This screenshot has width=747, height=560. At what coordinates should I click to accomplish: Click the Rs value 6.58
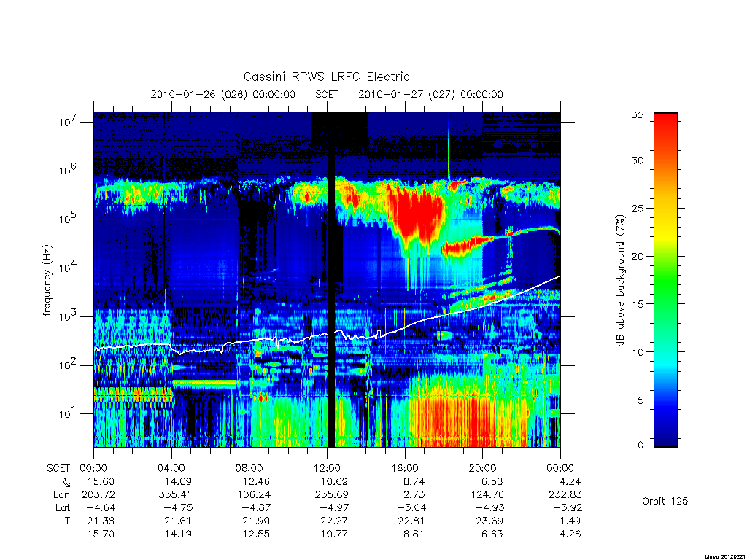(x=492, y=481)
